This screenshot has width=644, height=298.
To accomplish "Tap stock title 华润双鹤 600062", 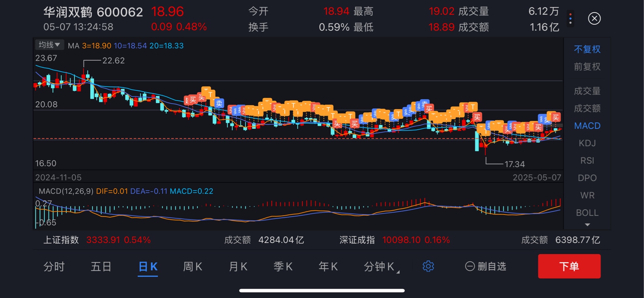I will [x=93, y=12].
